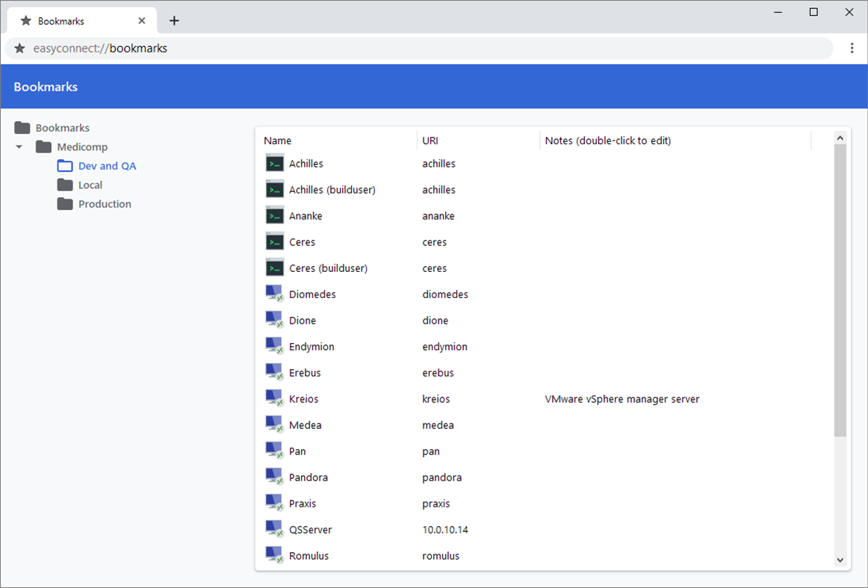Open a new browser tab
The image size is (868, 588).
(x=174, y=20)
